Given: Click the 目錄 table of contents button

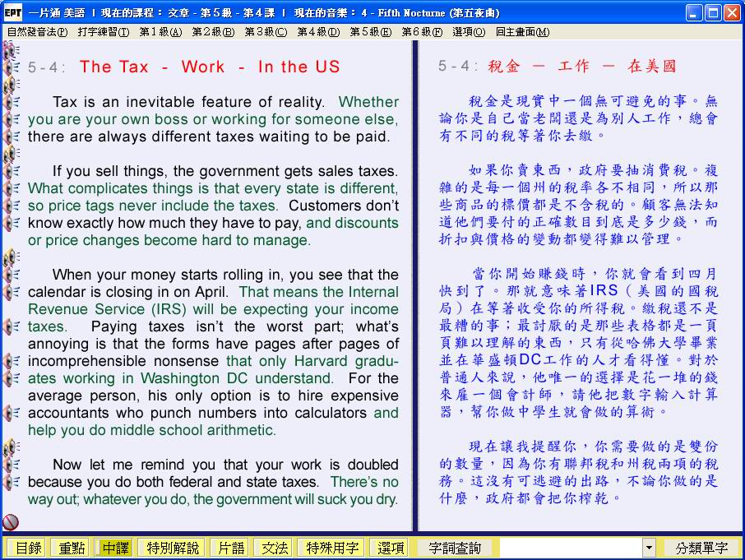Looking at the screenshot, I should coord(27,548).
